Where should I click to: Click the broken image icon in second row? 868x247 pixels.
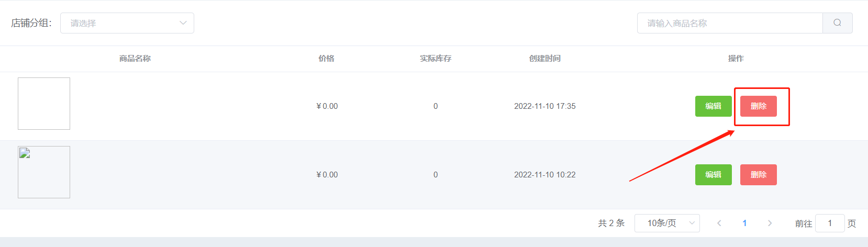pyautogui.click(x=25, y=153)
